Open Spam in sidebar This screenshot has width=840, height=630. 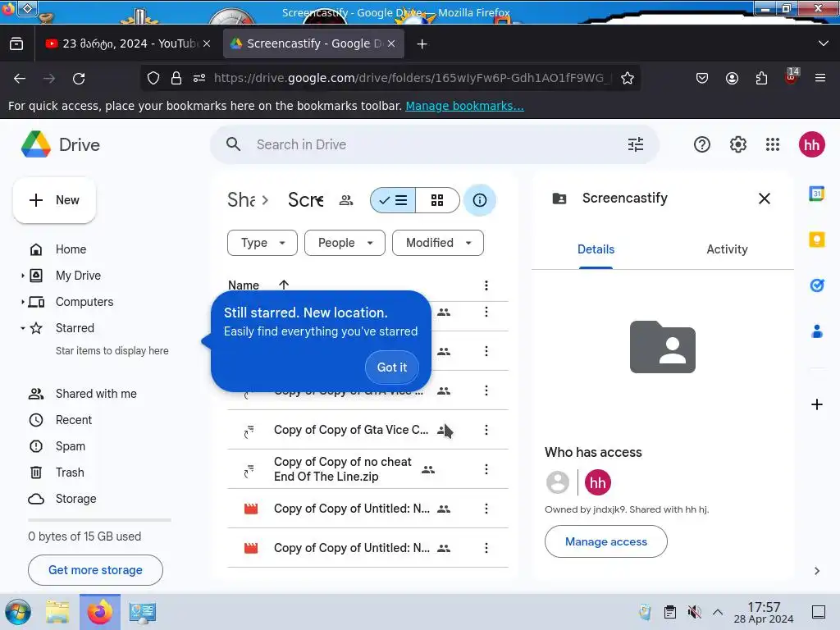pos(71,446)
